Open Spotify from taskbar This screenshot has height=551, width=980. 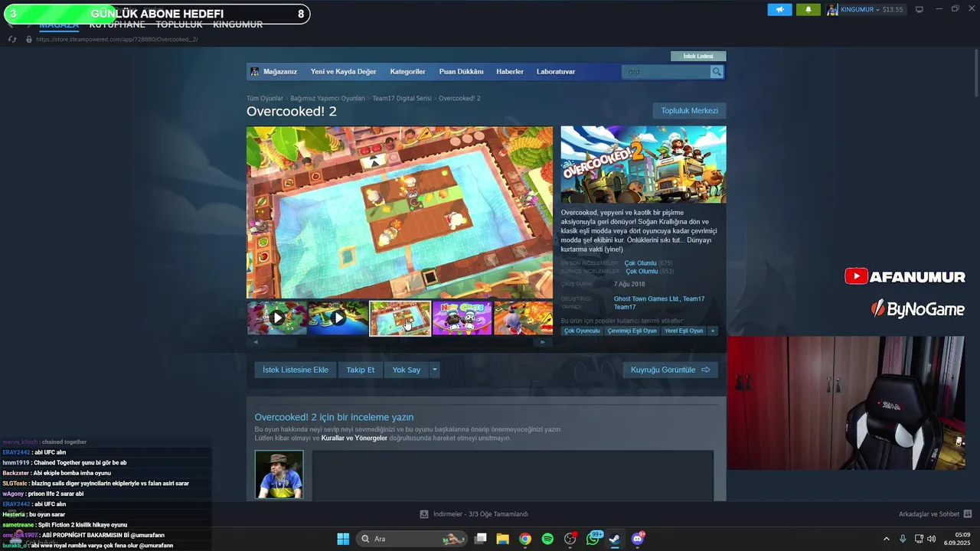(x=547, y=539)
